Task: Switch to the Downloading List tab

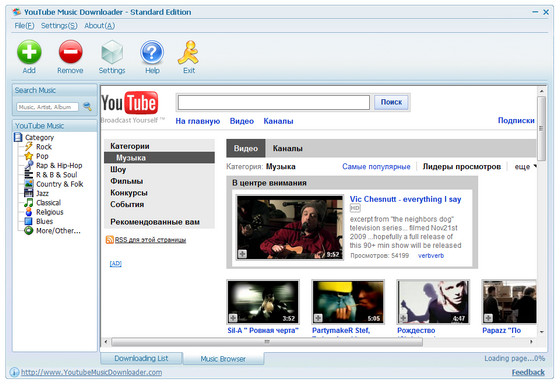Action: 141,358
